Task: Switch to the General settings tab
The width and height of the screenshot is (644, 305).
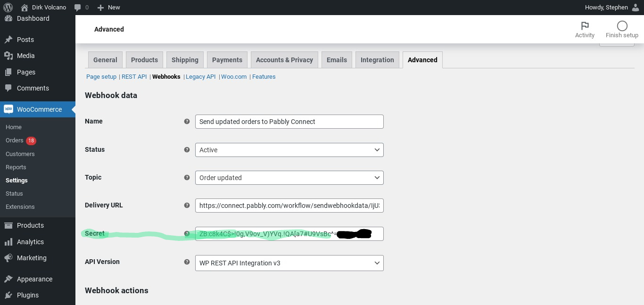Action: tap(105, 60)
